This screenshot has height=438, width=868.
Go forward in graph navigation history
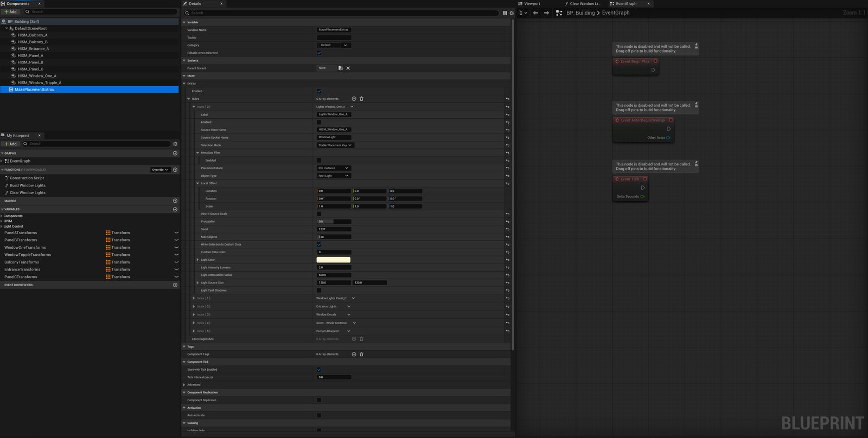pos(546,13)
